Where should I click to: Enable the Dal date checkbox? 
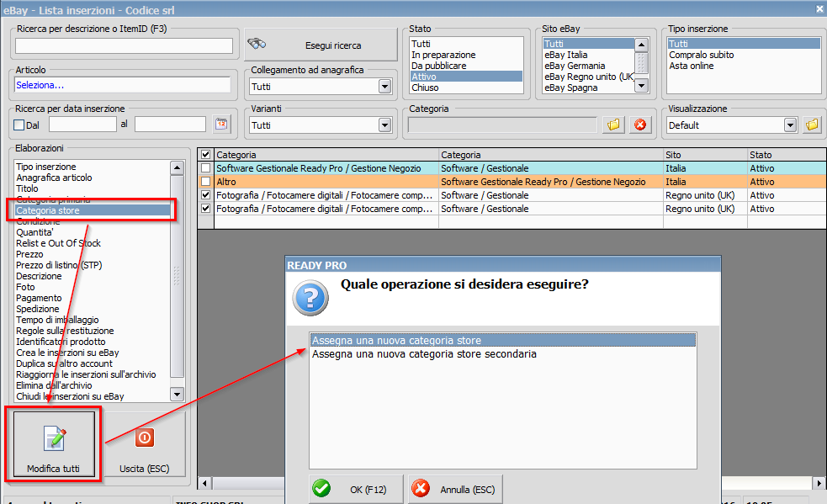click(19, 125)
